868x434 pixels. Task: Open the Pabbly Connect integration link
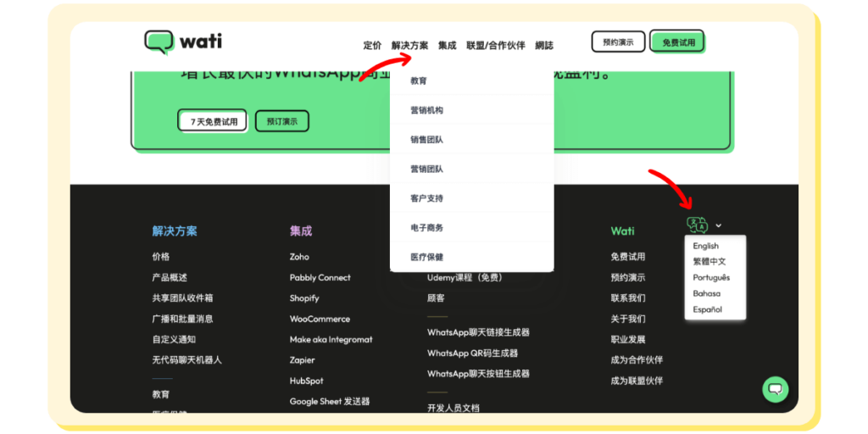tap(320, 277)
